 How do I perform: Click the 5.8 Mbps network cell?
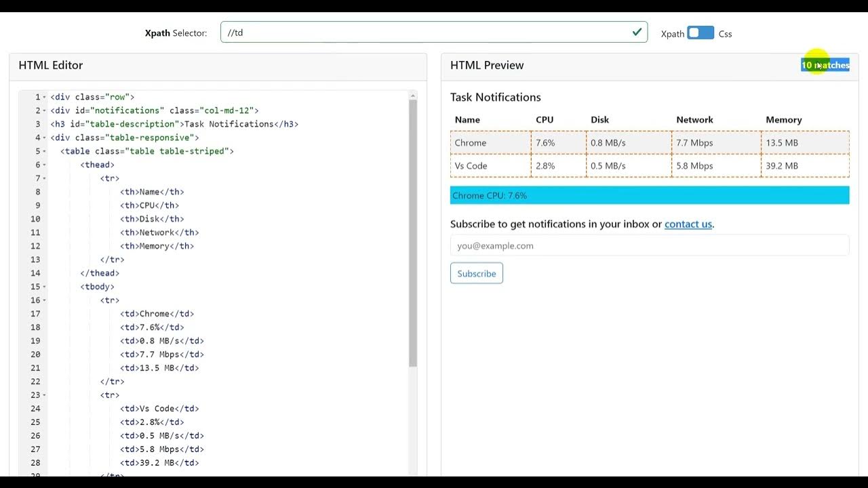(716, 165)
